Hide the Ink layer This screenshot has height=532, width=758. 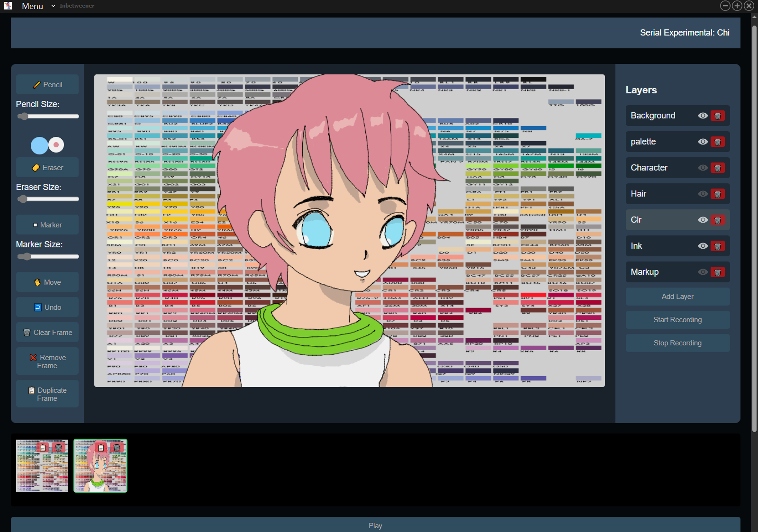point(703,246)
